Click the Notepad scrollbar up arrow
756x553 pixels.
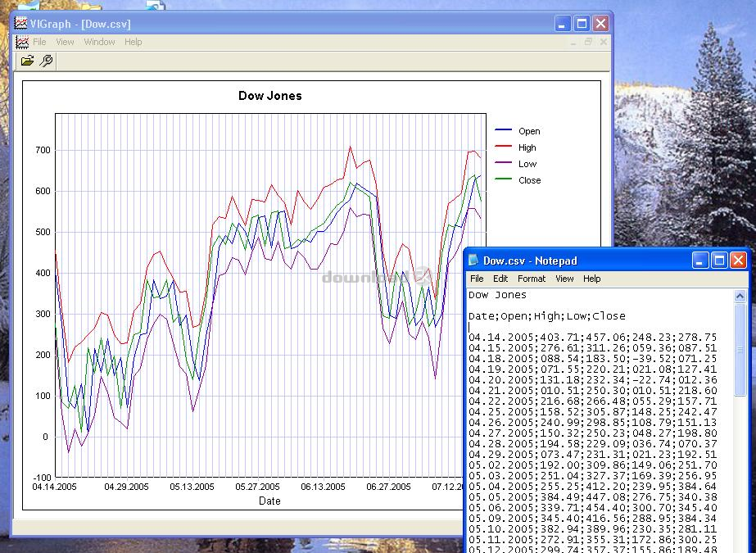[740, 296]
